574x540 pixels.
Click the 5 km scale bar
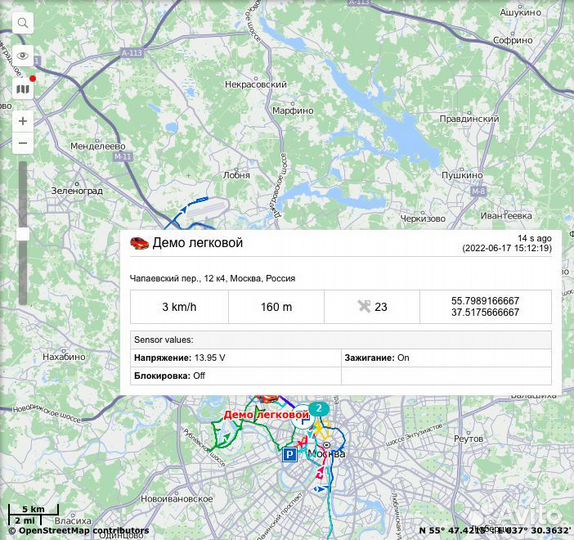tap(33, 509)
